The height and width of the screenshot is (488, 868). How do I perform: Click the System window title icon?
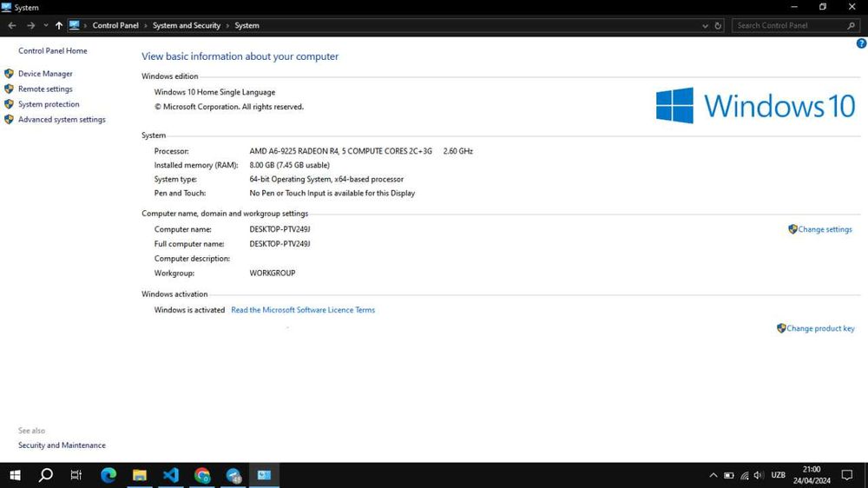6,7
